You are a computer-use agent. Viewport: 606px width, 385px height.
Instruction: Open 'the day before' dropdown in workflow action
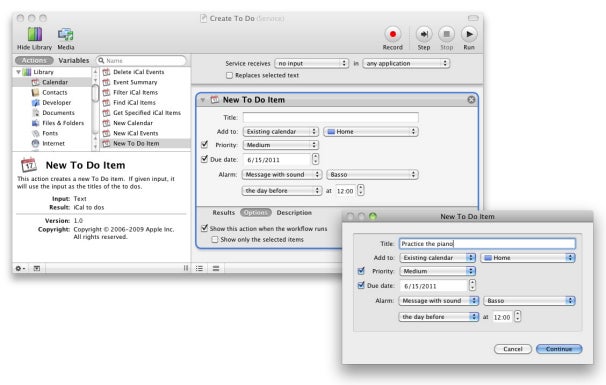click(282, 191)
